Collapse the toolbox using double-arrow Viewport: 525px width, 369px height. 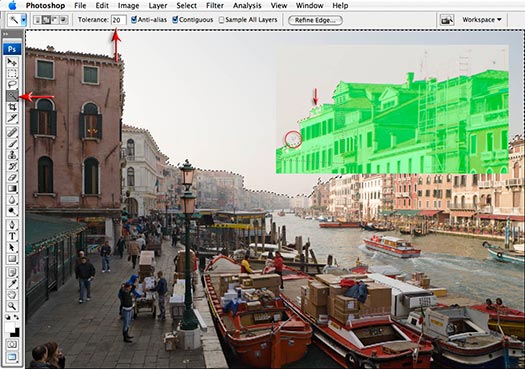(x=5, y=34)
